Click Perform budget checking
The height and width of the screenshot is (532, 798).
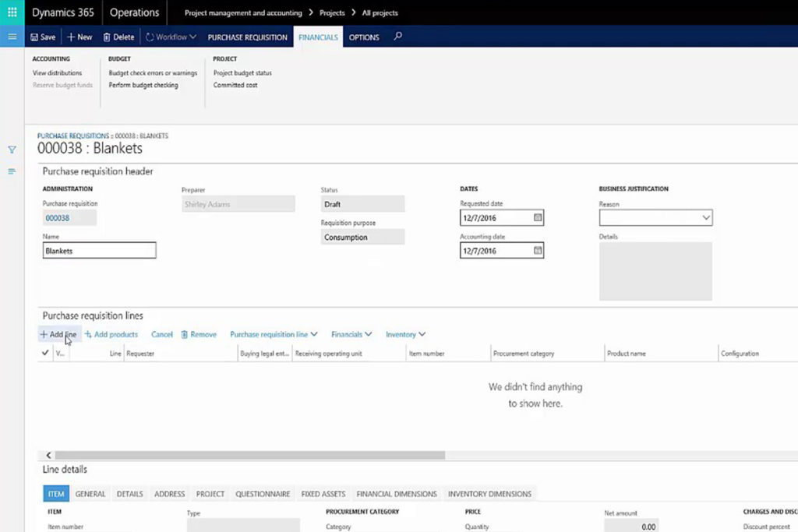(x=143, y=85)
